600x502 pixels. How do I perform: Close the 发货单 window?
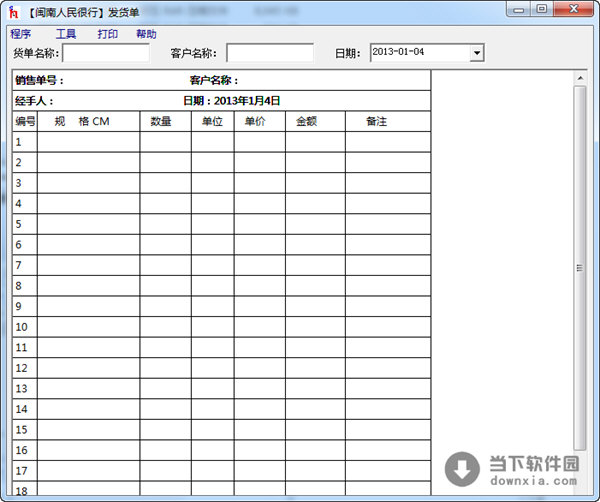coord(573,9)
